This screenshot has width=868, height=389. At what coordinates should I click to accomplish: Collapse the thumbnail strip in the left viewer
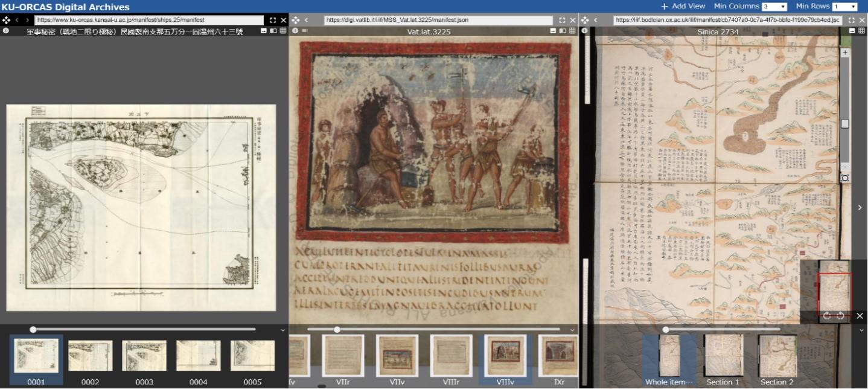pyautogui.click(x=283, y=330)
